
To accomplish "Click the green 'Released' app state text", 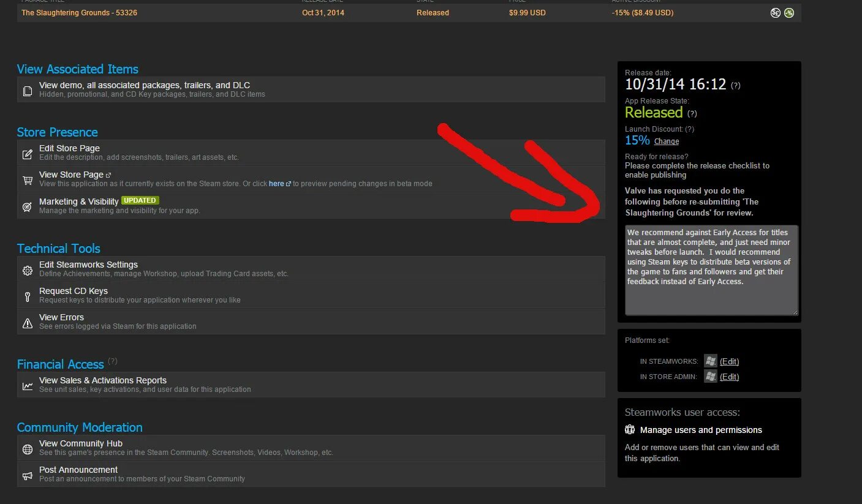I will click(x=654, y=112).
